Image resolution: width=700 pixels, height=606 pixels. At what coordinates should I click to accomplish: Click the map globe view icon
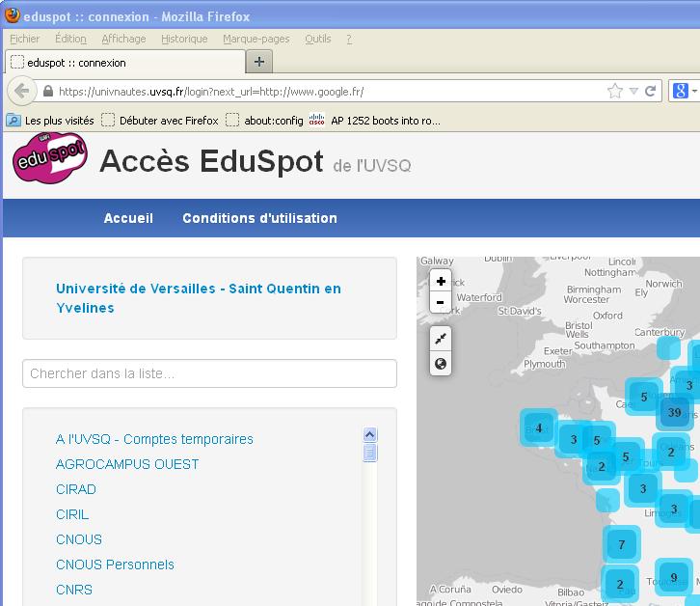pos(441,364)
